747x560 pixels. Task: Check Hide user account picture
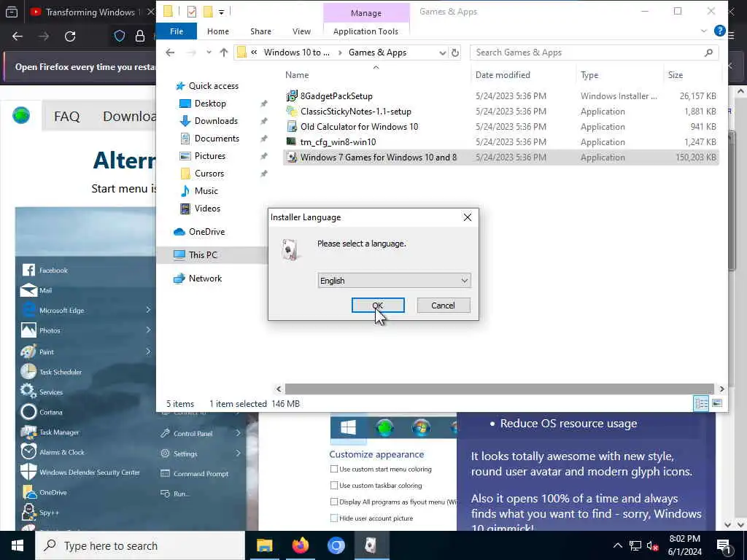click(x=334, y=518)
